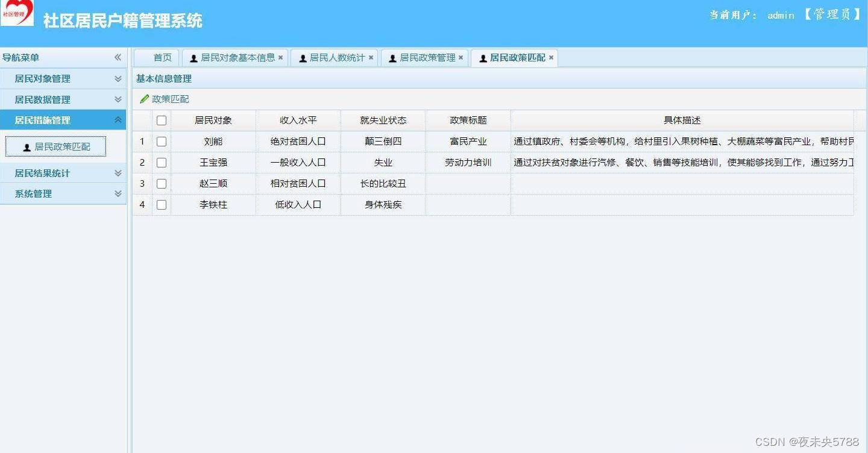This screenshot has height=453, width=868.
Task: Open 居民政策匹配 from the sidebar
Action: (56, 147)
